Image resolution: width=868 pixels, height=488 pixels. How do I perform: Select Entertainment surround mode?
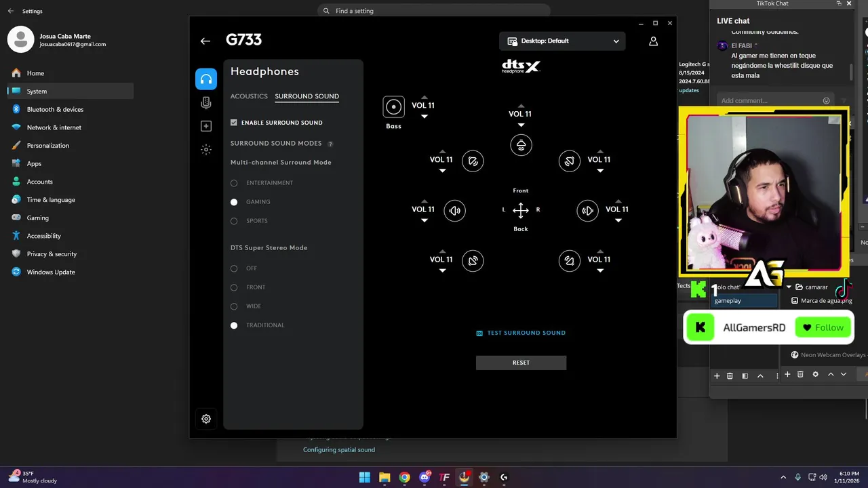point(234,183)
